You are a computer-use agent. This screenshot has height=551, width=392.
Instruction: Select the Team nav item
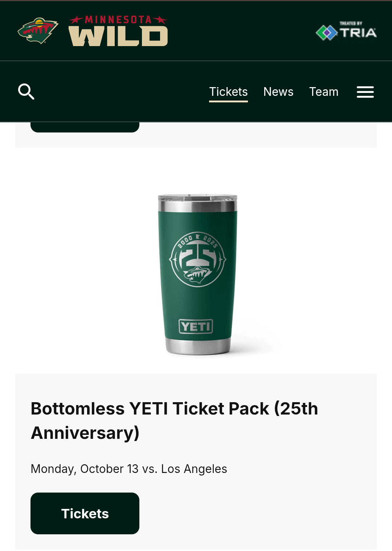coord(324,92)
